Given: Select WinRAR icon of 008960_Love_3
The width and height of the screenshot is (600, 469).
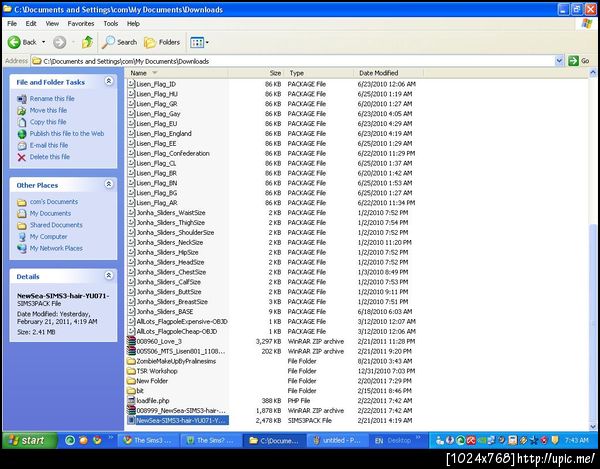Looking at the screenshot, I should [131, 341].
